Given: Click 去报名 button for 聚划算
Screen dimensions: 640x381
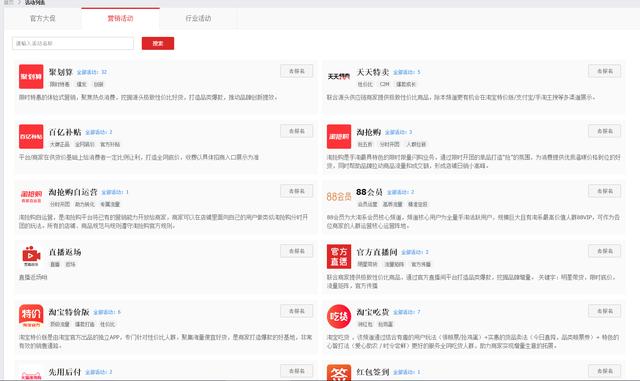Looking at the screenshot, I should [x=297, y=71].
